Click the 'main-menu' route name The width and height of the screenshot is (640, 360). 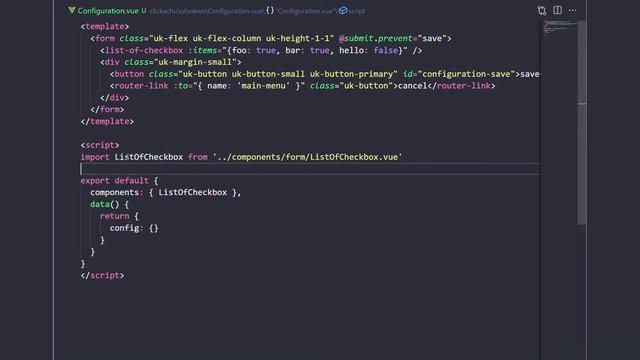(263, 86)
